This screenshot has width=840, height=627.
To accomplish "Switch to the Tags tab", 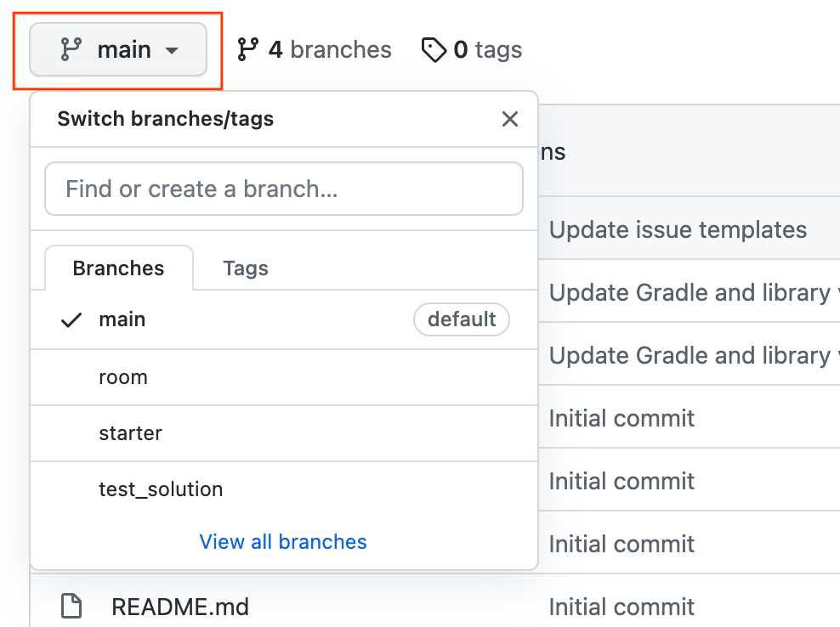I will [x=246, y=268].
